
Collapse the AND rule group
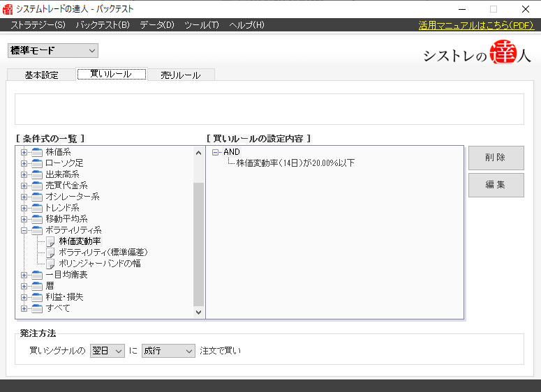click(215, 152)
